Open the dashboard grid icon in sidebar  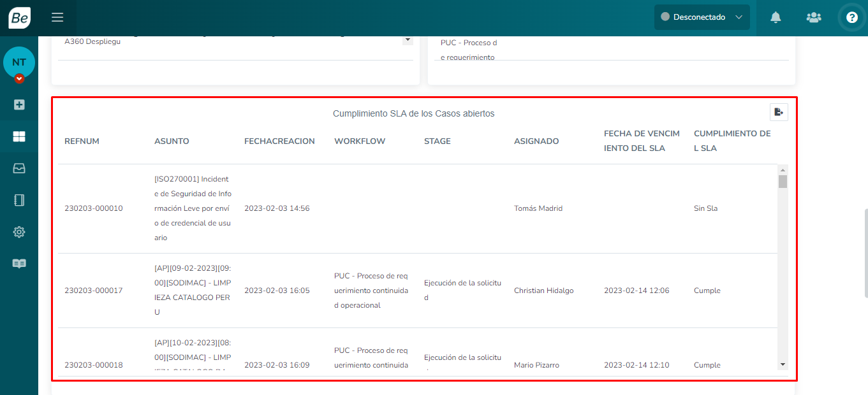pyautogui.click(x=19, y=136)
